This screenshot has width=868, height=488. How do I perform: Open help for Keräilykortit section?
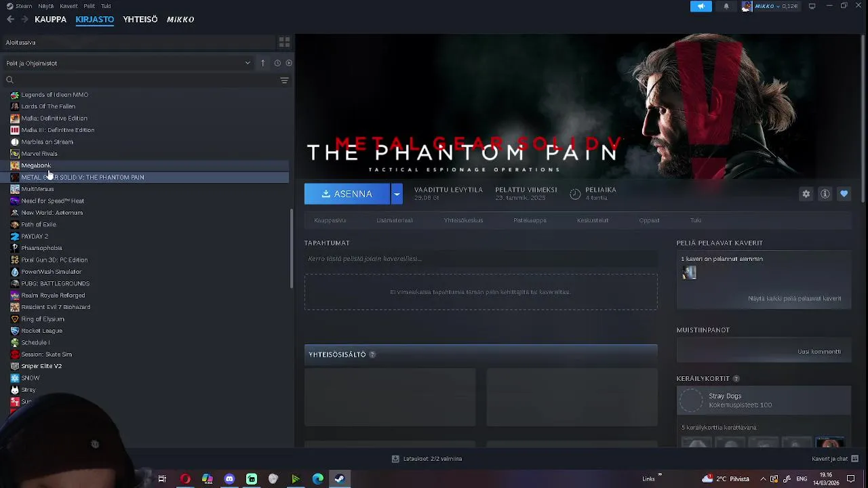click(736, 379)
